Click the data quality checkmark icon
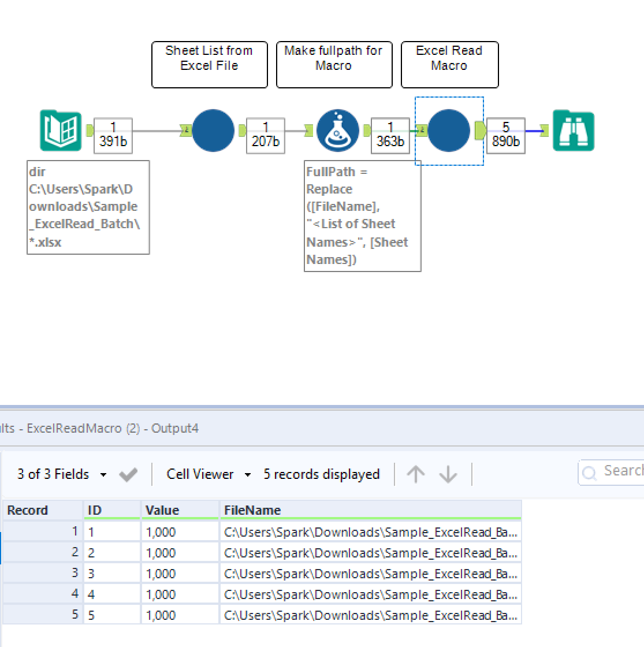The height and width of the screenshot is (647, 644). (128, 474)
